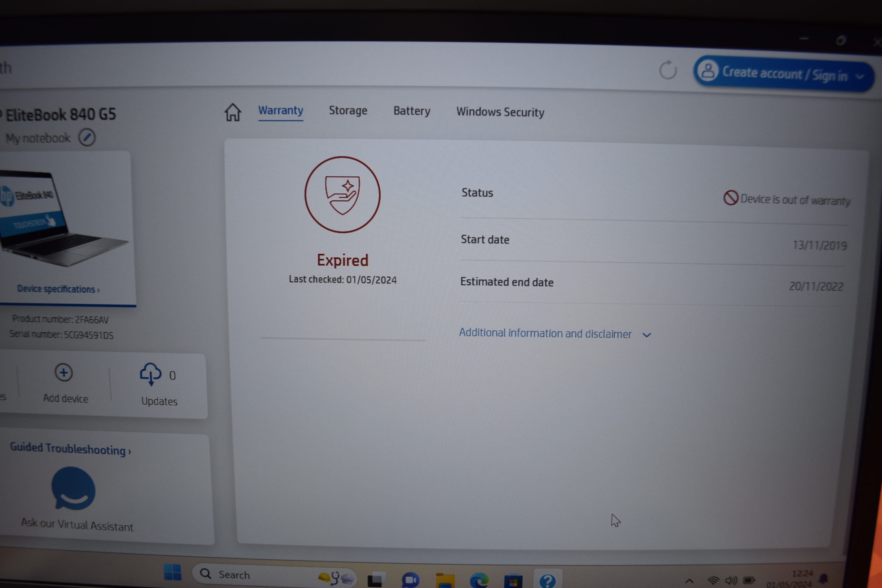Show hidden system tray icons chevron
This screenshot has height=588, width=882.
coord(689,581)
